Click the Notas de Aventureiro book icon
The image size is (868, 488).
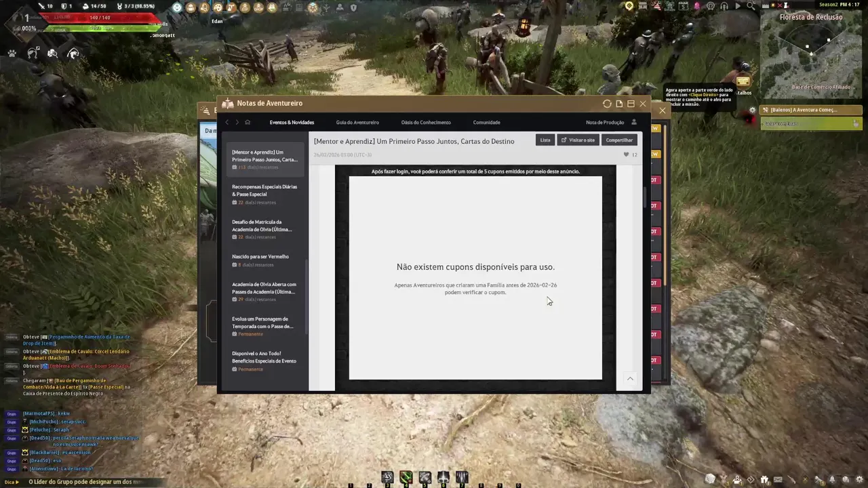pyautogui.click(x=228, y=104)
